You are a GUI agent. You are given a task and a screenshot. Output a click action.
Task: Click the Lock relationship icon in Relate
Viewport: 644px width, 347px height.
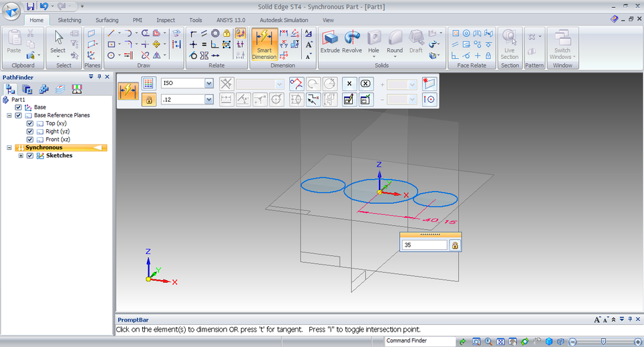[226, 33]
